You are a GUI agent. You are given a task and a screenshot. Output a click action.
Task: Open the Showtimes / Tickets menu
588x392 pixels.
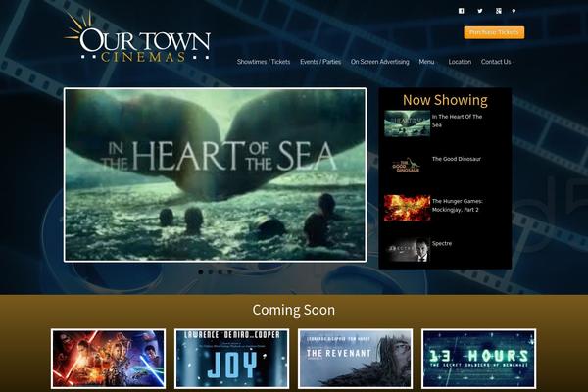[264, 62]
